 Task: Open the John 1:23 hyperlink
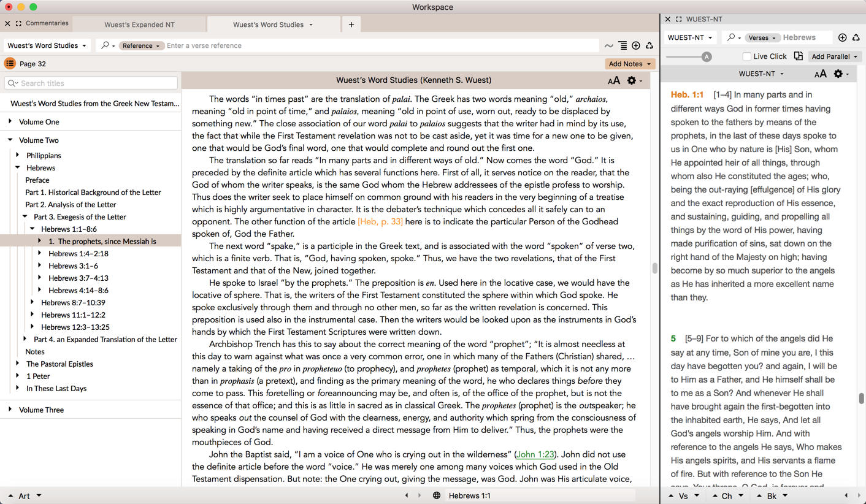(535, 454)
